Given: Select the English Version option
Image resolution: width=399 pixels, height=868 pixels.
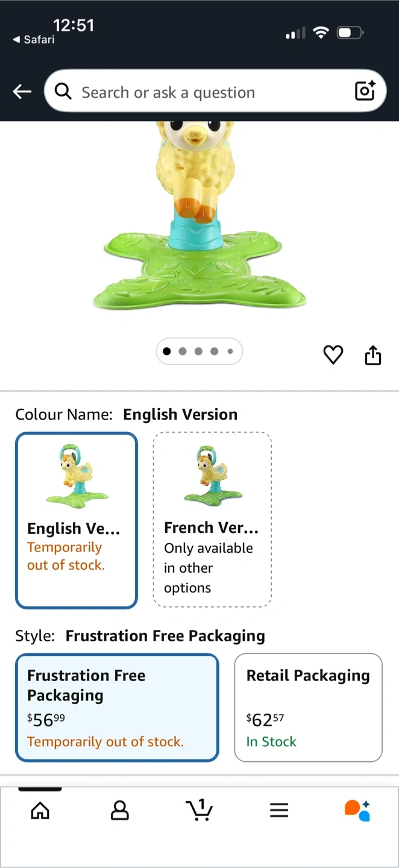Looking at the screenshot, I should tap(77, 520).
